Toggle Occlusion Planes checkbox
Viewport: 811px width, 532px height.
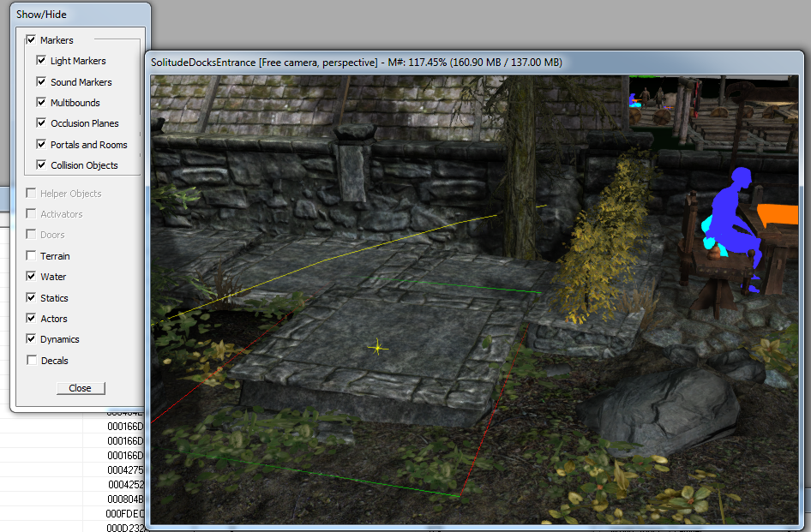coord(41,123)
